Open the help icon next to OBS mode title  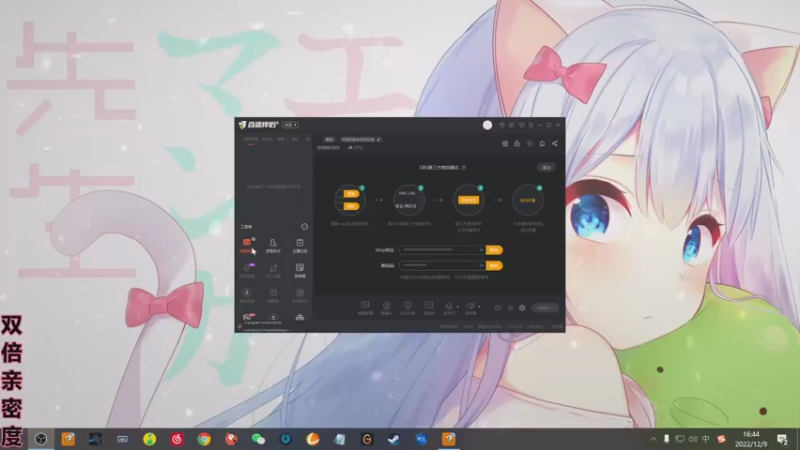pos(464,167)
